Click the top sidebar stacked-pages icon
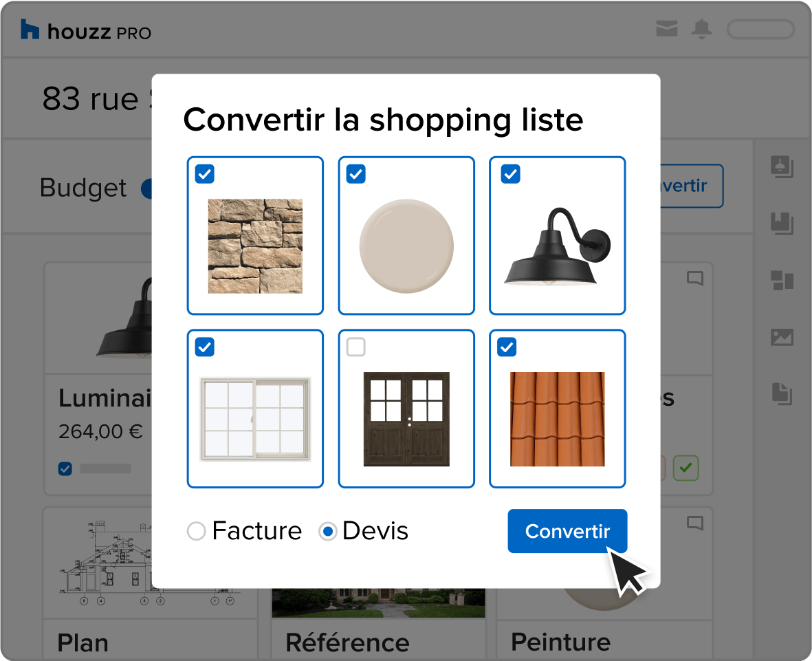Image resolution: width=812 pixels, height=661 pixels. [x=782, y=166]
